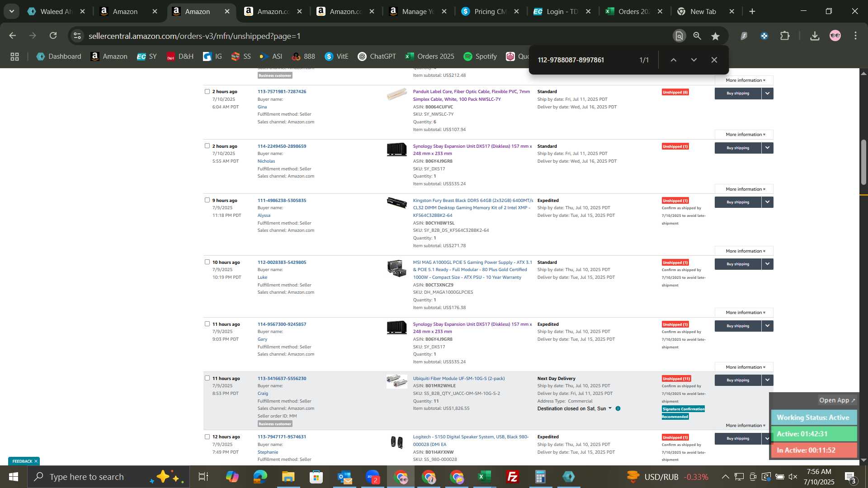Click the page vertical scrollbar thumb

863,163
